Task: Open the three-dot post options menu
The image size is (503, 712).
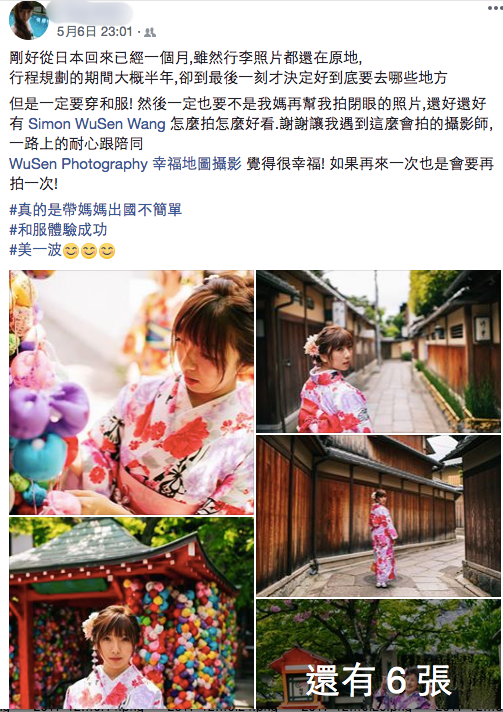Action: (495, 8)
